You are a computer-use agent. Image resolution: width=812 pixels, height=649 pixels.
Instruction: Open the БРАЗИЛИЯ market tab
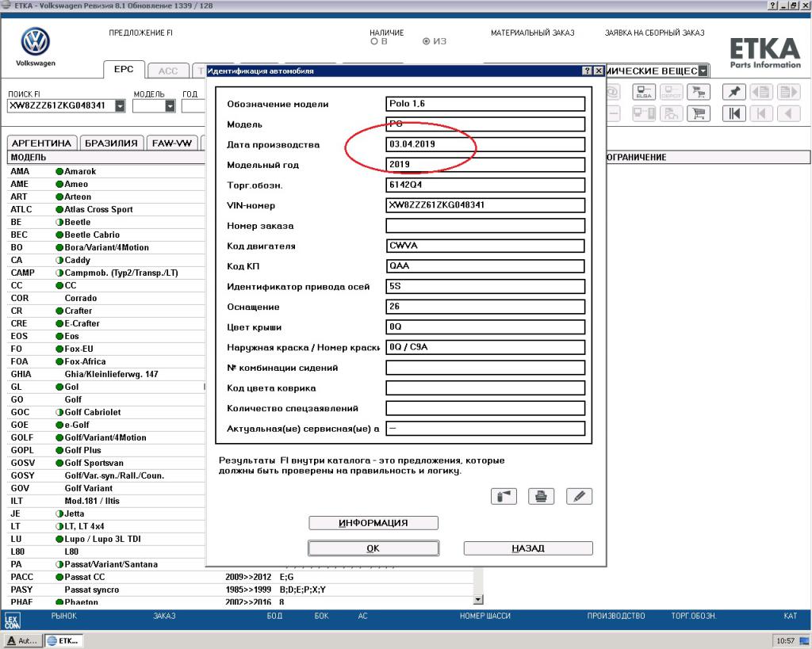pyautogui.click(x=111, y=143)
